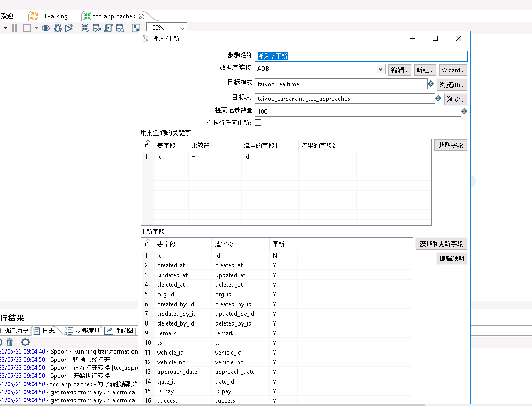Click 浏览(B)... for target schema

(x=452, y=85)
